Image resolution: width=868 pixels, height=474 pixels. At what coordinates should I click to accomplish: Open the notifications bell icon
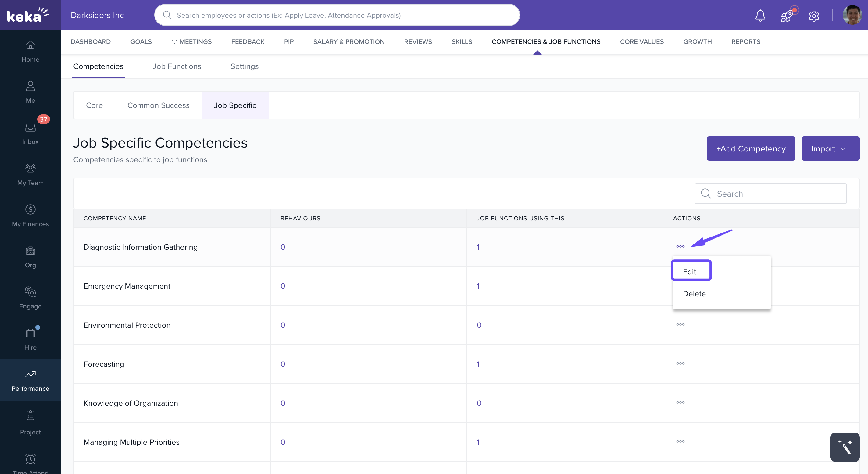pyautogui.click(x=760, y=16)
